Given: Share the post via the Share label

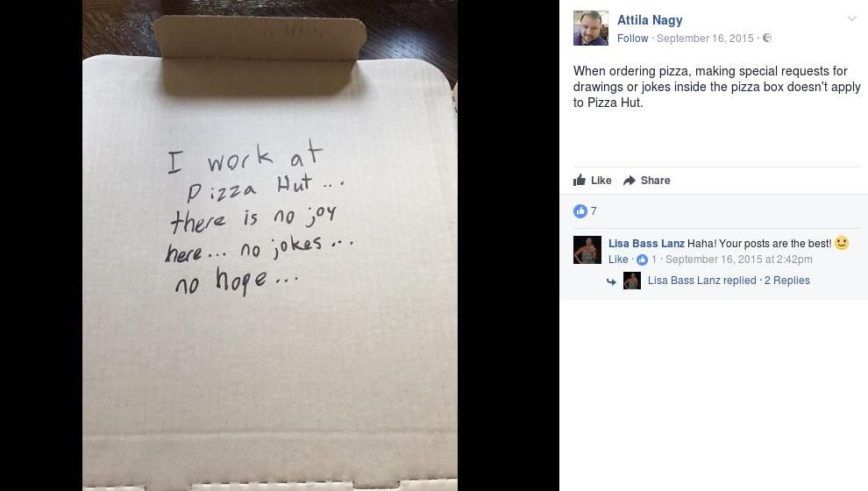Looking at the screenshot, I should coord(655,181).
